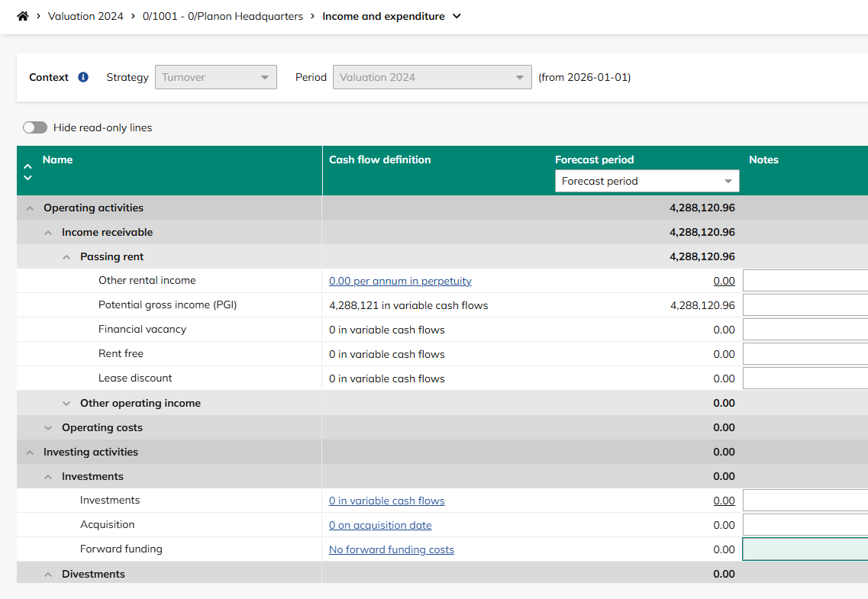Click 4,288,121 in variable cash flows text
Screen dimensions: 868x599
[408, 305]
